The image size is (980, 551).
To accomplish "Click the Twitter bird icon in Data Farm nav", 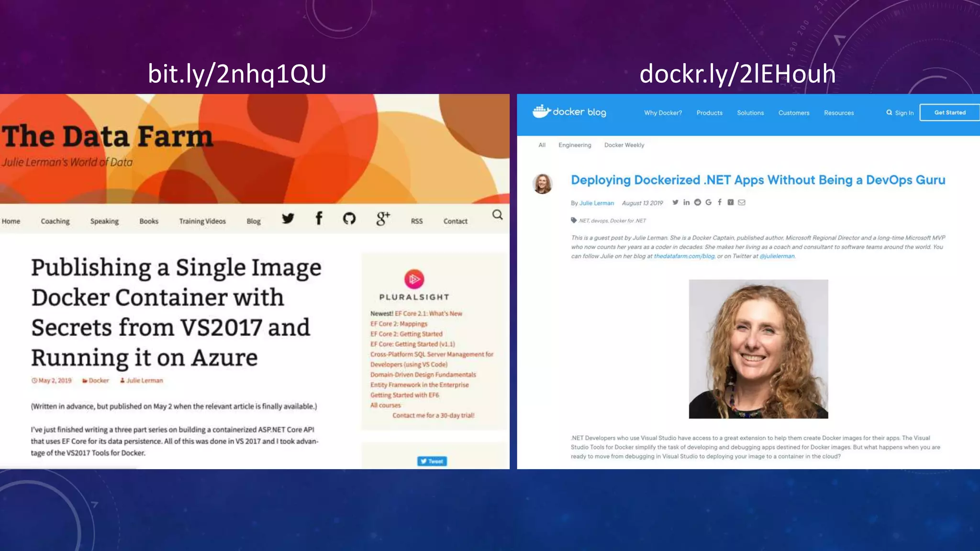I will (288, 219).
